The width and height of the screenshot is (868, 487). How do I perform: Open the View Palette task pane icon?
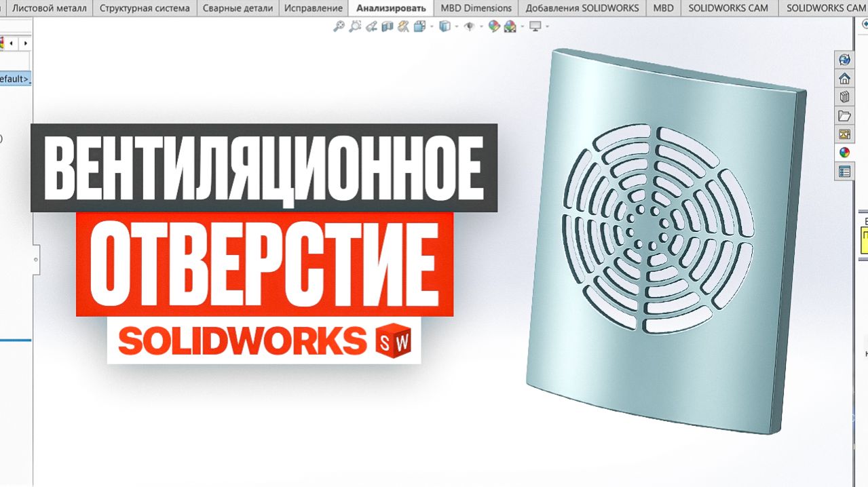[844, 134]
